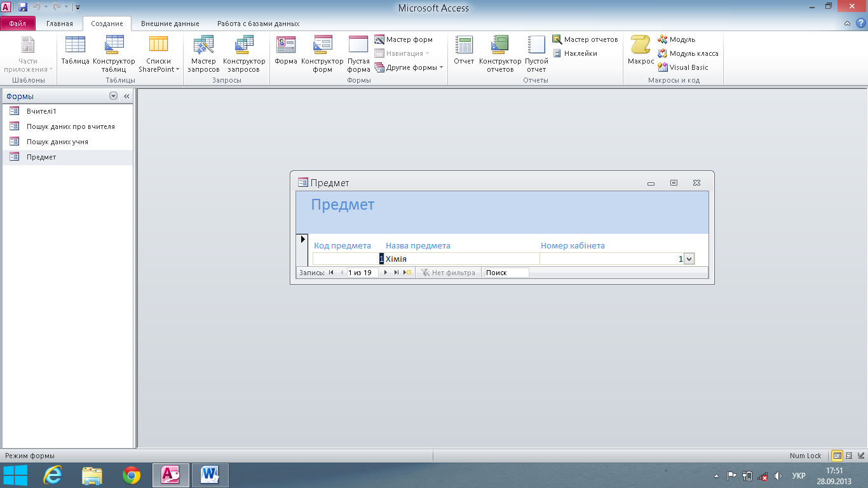Click the Application Parts icon
The image size is (868, 488).
[x=28, y=54]
